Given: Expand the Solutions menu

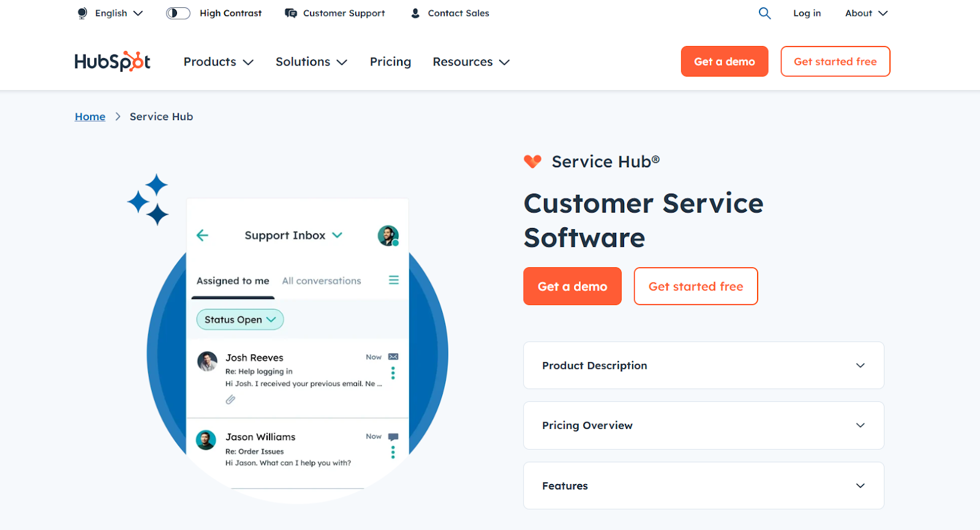Looking at the screenshot, I should coord(311,62).
